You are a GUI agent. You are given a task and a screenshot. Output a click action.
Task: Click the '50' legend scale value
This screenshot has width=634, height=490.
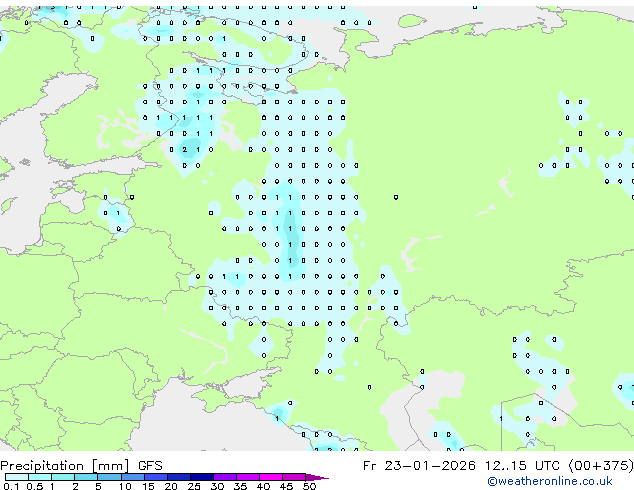[x=309, y=486]
